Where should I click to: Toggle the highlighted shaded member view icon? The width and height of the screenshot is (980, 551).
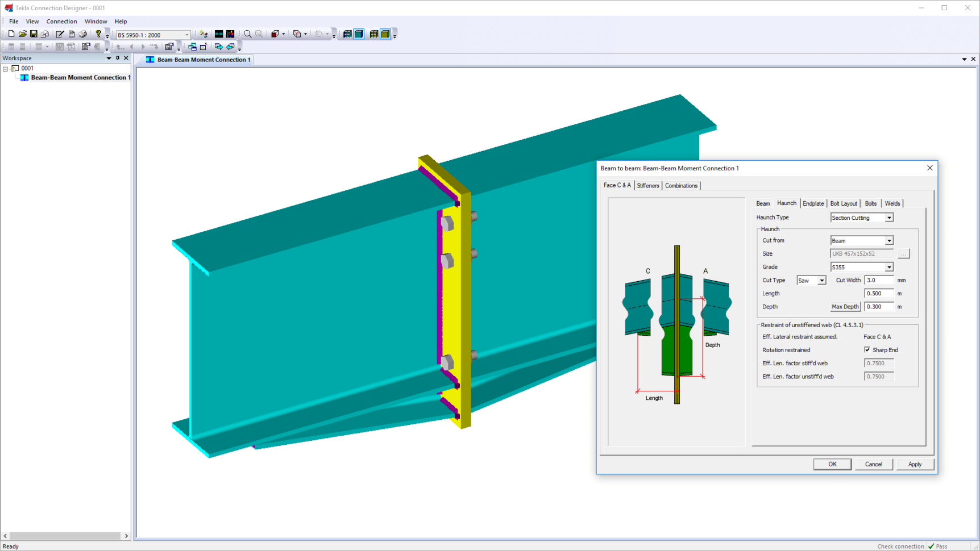point(359,34)
